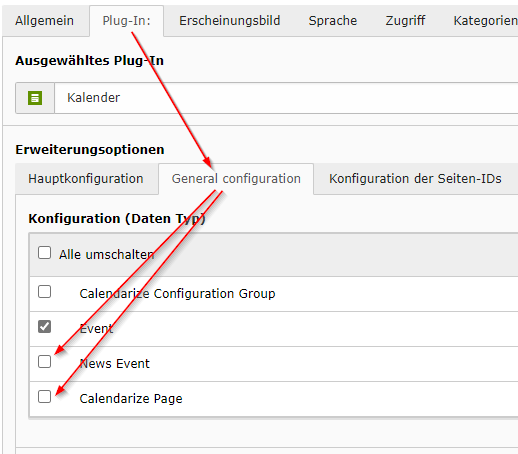Screen dimensions: 518x454
Task: Uncheck the Event checkbox
Action: click(44, 327)
